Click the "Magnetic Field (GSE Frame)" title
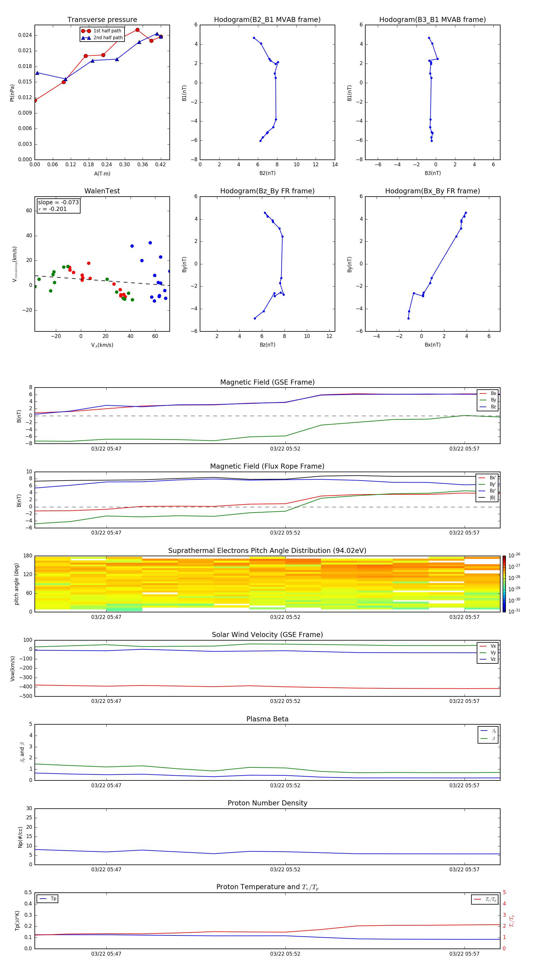Viewport: 535px width, 980px height. point(267,382)
